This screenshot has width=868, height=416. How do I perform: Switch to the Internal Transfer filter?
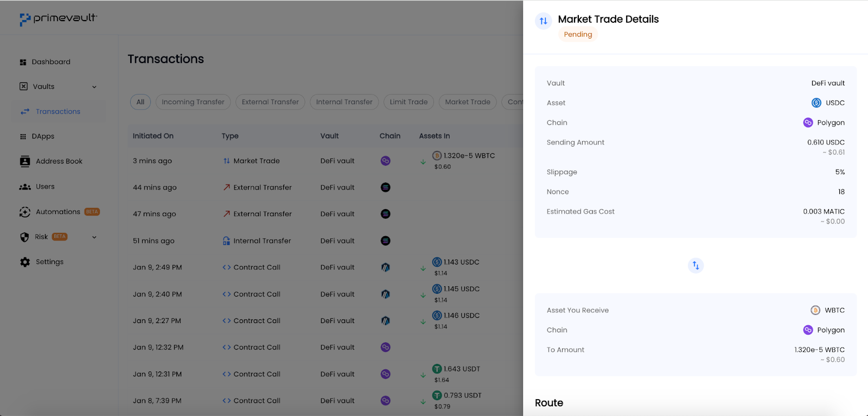tap(344, 102)
